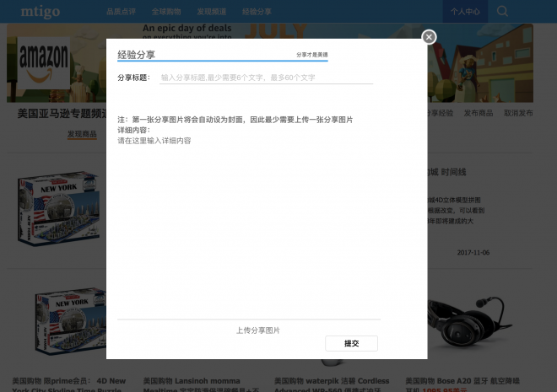The height and width of the screenshot is (392, 557).
Task: Click the 发布商品 link
Action: point(479,113)
